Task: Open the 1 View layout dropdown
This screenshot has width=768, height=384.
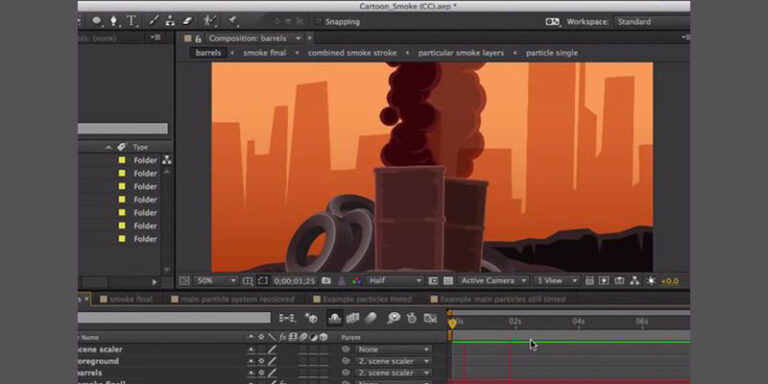Action: pyautogui.click(x=556, y=281)
